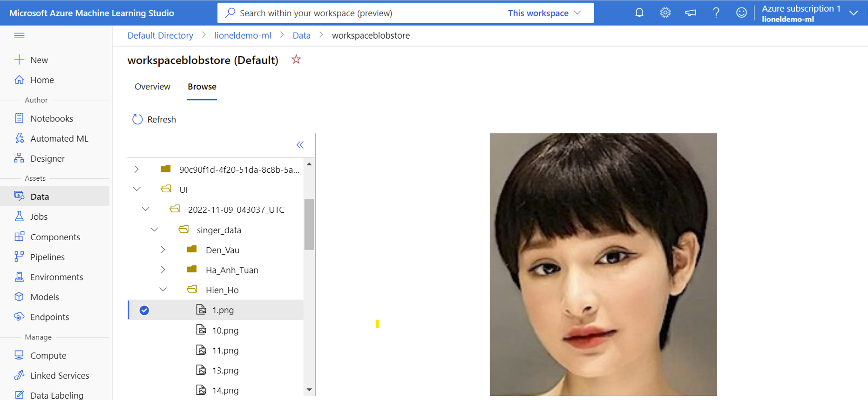Open the help question mark icon

tap(716, 13)
